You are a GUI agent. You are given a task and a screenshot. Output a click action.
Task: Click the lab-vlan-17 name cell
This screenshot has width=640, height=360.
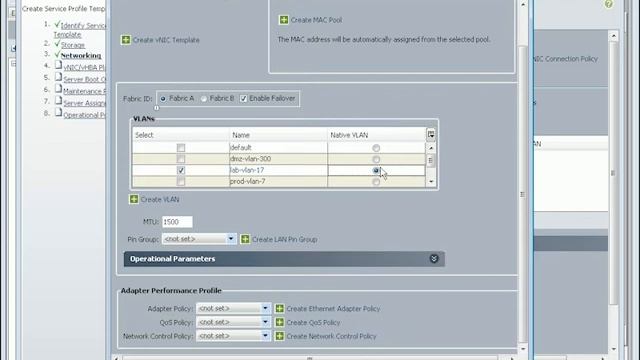click(x=278, y=170)
